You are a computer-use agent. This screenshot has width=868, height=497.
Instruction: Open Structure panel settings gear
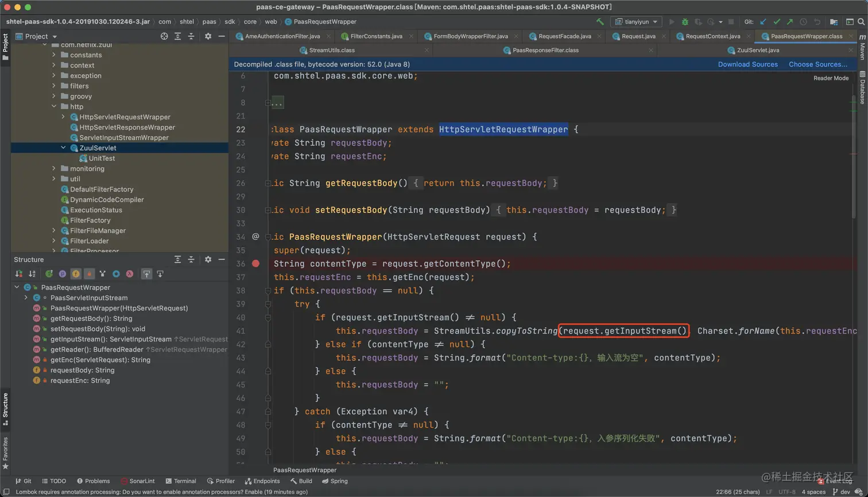tap(208, 259)
